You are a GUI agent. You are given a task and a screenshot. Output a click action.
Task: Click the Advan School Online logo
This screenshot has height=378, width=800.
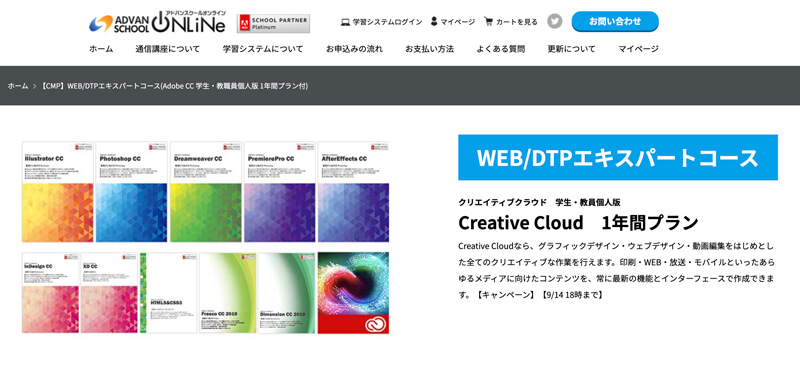(x=157, y=22)
